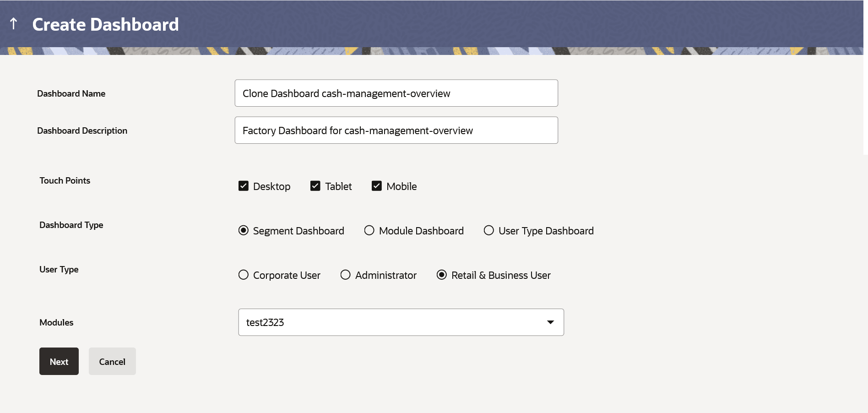Choose Module Dashboard as dashboard type
This screenshot has height=413, width=868.
pos(369,230)
